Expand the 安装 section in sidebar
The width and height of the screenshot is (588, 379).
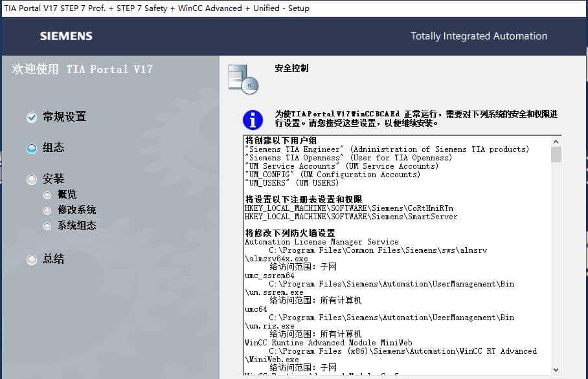53,179
